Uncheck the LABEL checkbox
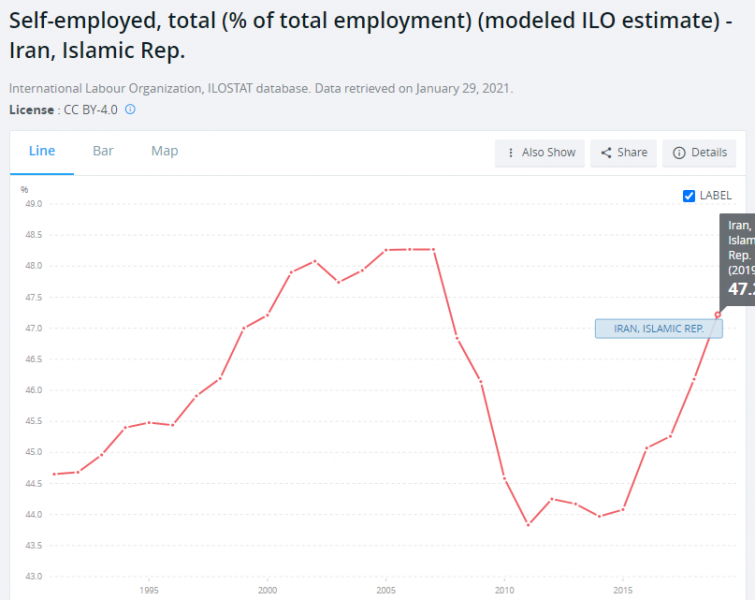The width and height of the screenshot is (755, 600). pyautogui.click(x=689, y=196)
